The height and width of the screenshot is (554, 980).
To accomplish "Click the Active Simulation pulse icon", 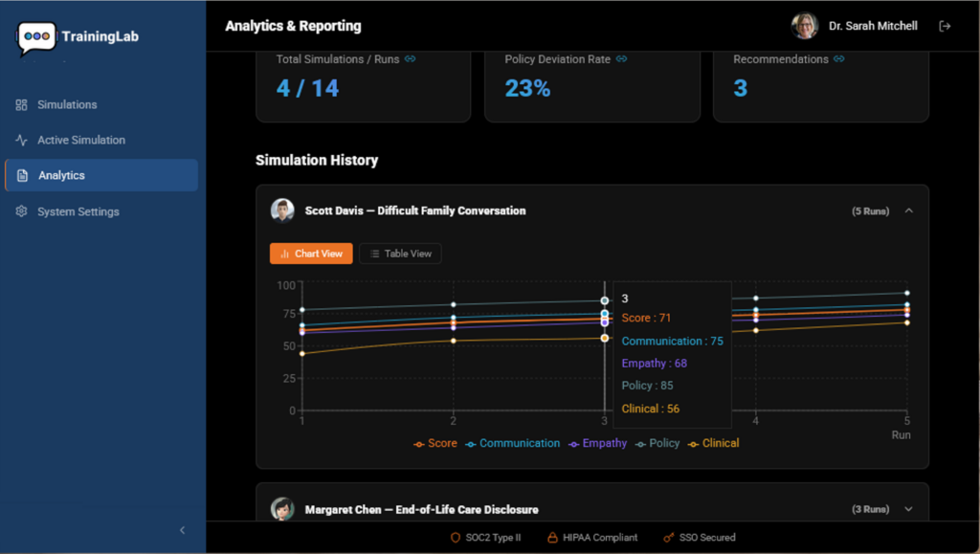I will [21, 141].
